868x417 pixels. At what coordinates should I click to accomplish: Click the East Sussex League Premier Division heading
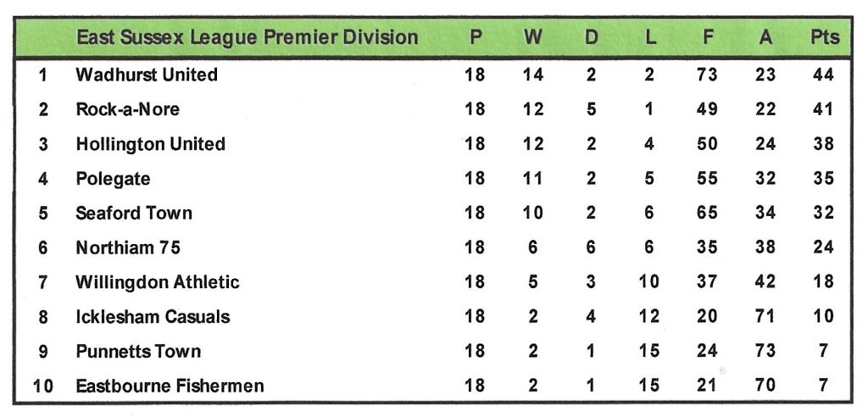click(247, 38)
